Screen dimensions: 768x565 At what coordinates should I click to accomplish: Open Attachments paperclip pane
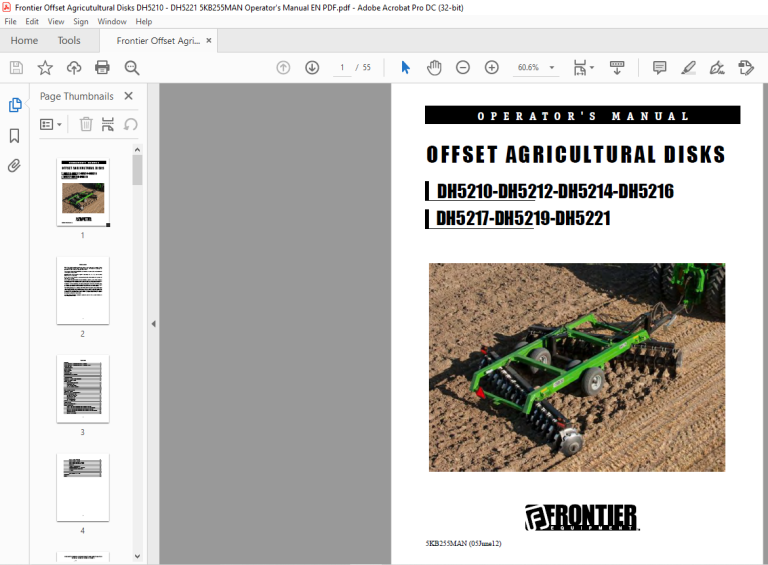tap(15, 166)
